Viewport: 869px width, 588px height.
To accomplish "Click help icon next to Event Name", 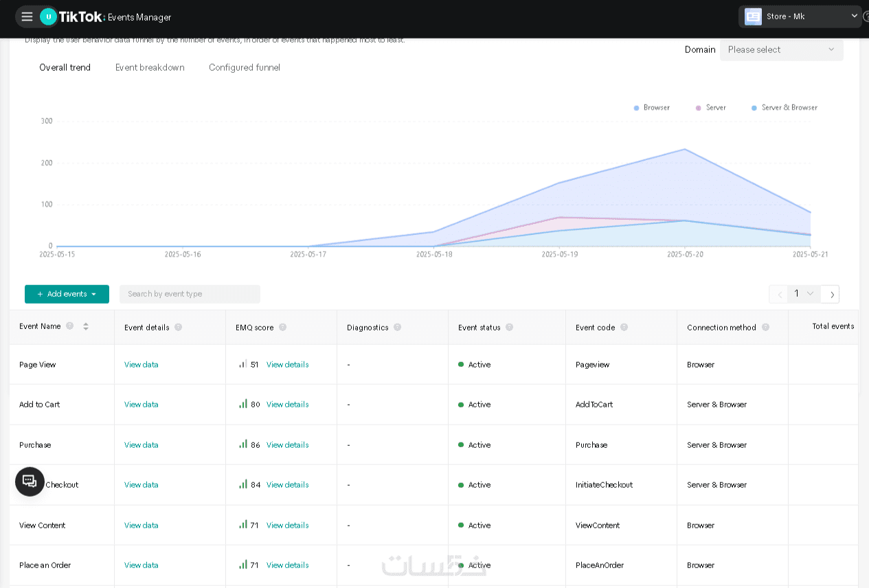I will (69, 326).
